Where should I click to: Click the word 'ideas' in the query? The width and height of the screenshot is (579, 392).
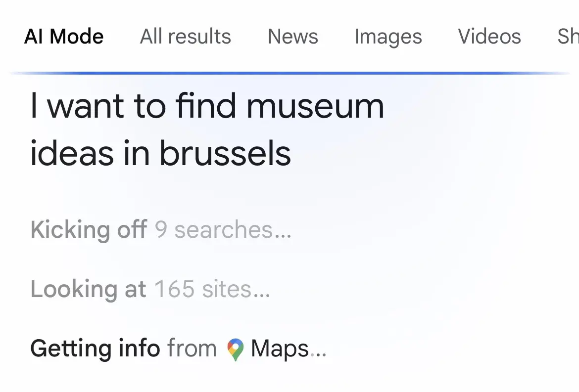point(66,153)
